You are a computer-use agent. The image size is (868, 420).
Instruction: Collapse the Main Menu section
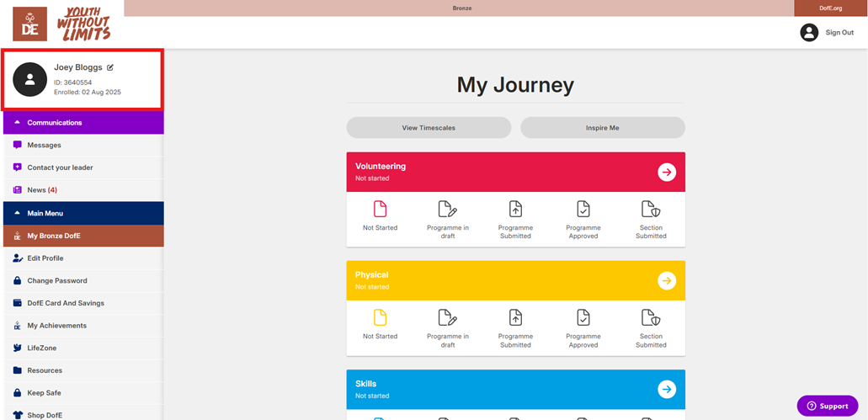pos(19,214)
